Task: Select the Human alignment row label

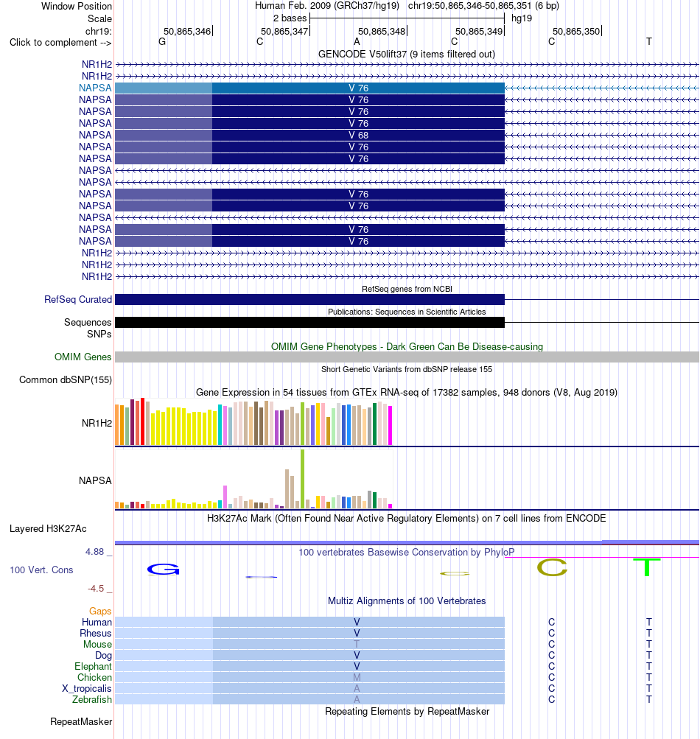Action: 97,622
